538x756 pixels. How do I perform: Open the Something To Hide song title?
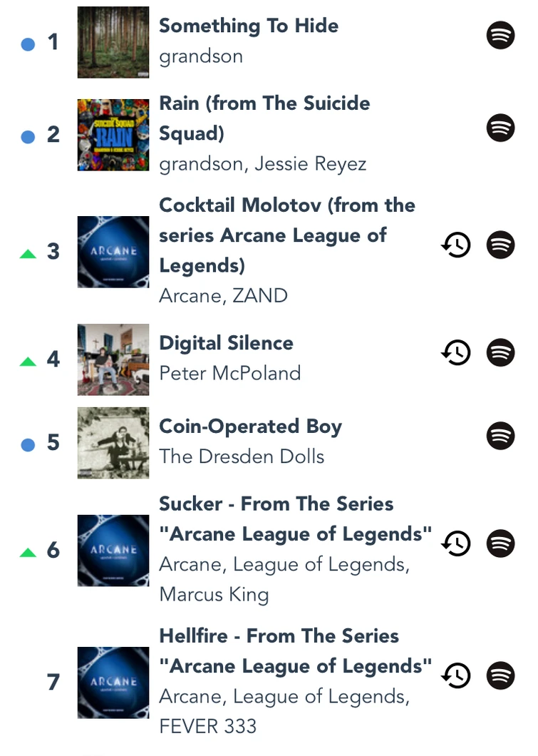click(249, 26)
